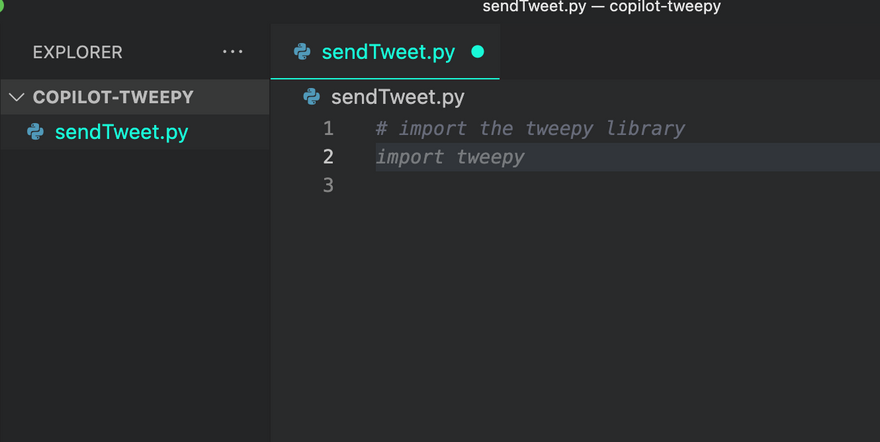Place the cursor on empty line 3
Image resolution: width=880 pixels, height=442 pixels.
(x=500, y=185)
